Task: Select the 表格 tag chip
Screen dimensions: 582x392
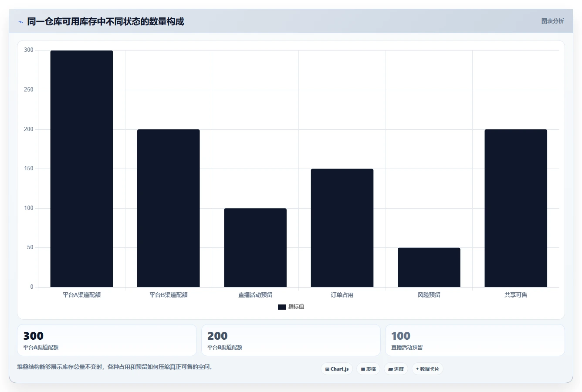Action: [368, 369]
